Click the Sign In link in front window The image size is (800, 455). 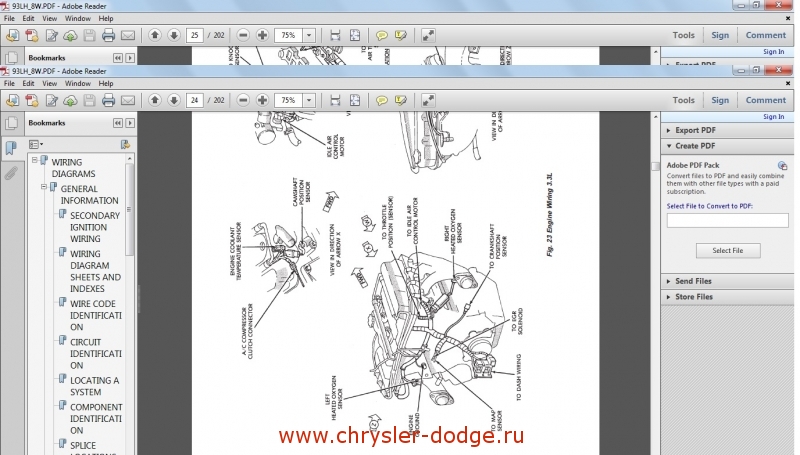tap(773, 117)
